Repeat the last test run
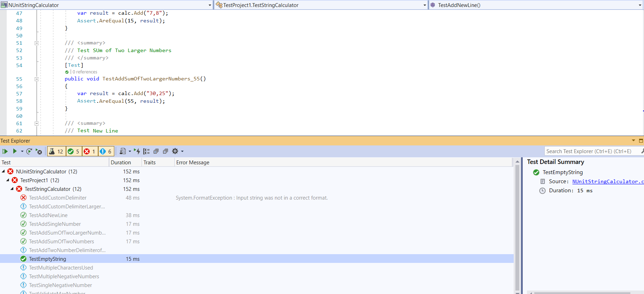Image resolution: width=644 pixels, height=294 pixels. [x=29, y=151]
